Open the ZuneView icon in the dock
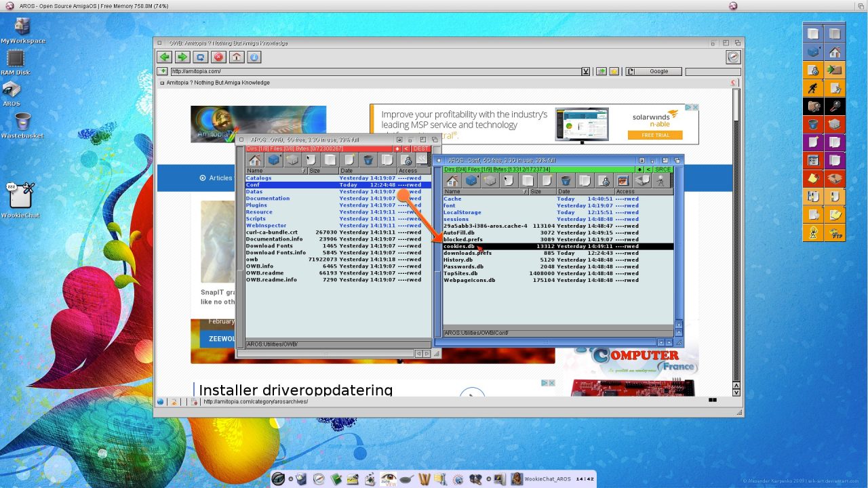 (389, 479)
